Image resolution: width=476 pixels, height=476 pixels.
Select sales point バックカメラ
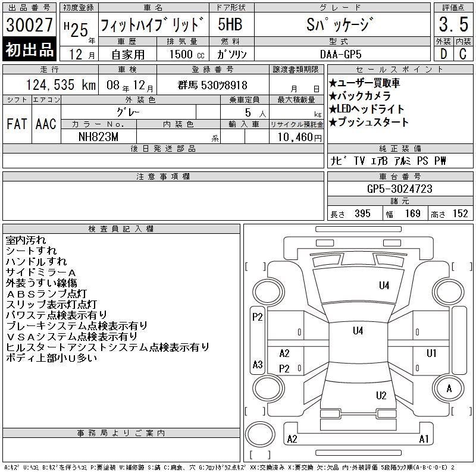360,96
